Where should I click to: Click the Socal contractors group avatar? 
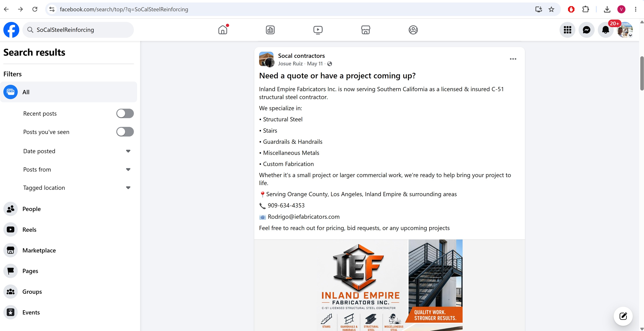(267, 59)
